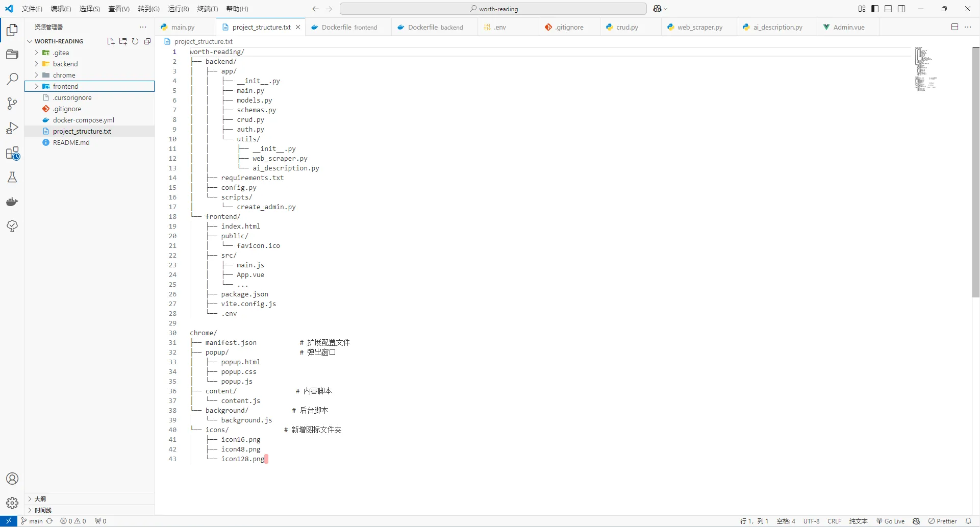Viewport: 980px width, 527px height.
Task: Open dropdown arrow next to Copilot icon
Action: tap(666, 9)
